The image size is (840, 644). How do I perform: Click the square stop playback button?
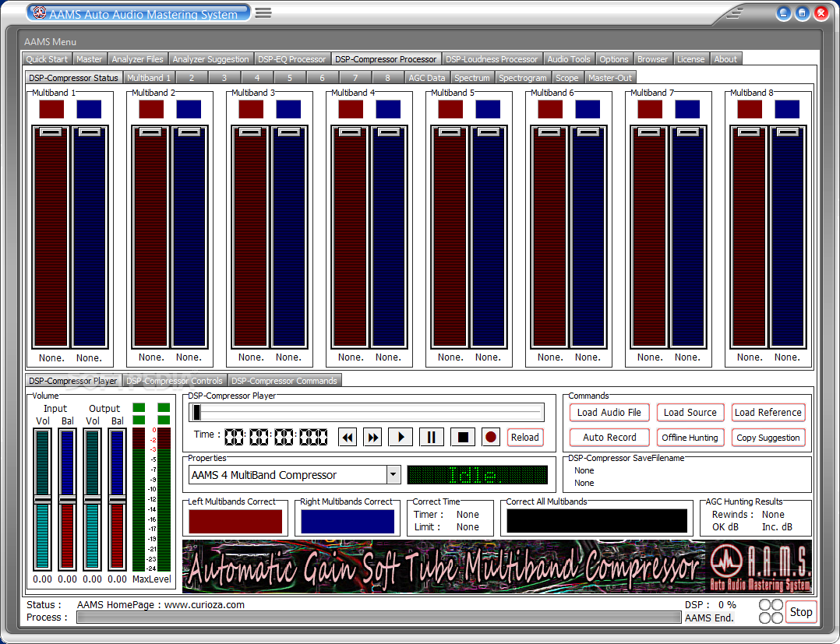coord(462,438)
